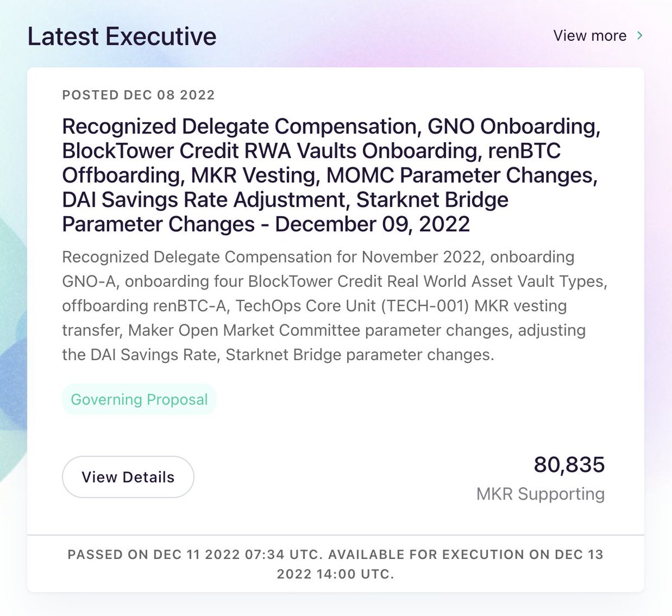Click title line ending December 09, 2022

tap(266, 224)
